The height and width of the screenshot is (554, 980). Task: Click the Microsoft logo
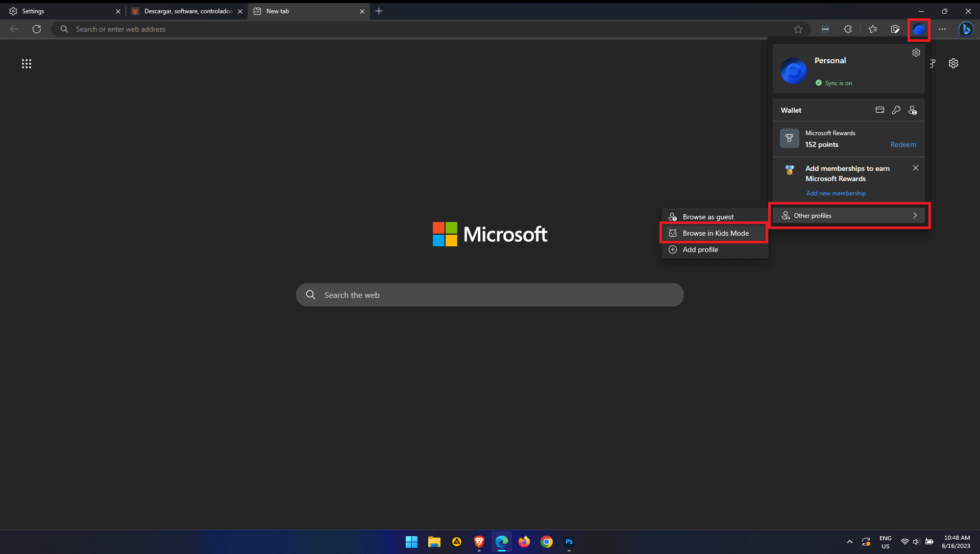(x=490, y=234)
